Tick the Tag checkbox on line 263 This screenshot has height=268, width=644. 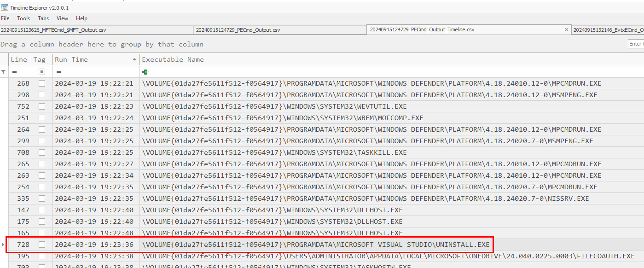tap(42, 175)
